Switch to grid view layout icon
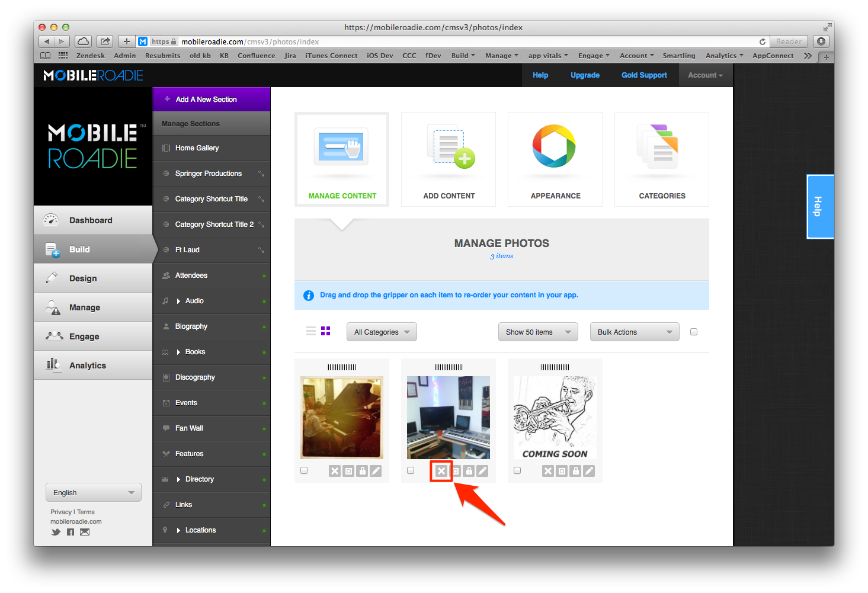 tap(325, 331)
